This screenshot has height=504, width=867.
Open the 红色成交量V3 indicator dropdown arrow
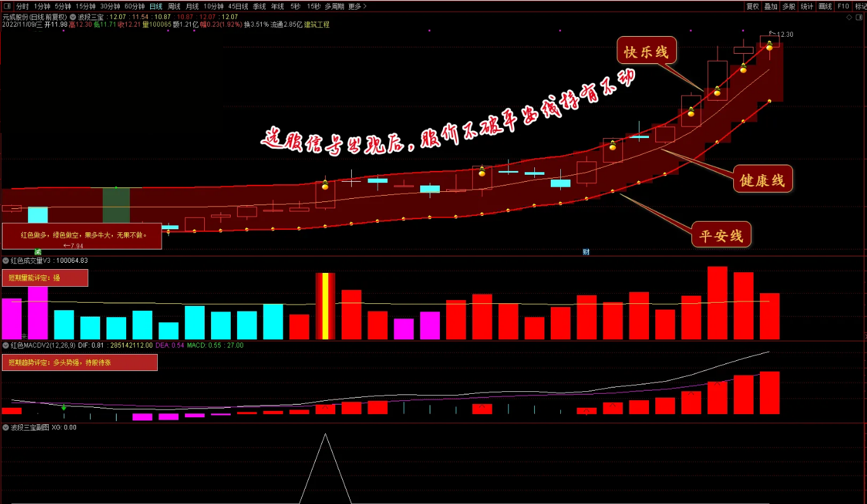click(6, 260)
